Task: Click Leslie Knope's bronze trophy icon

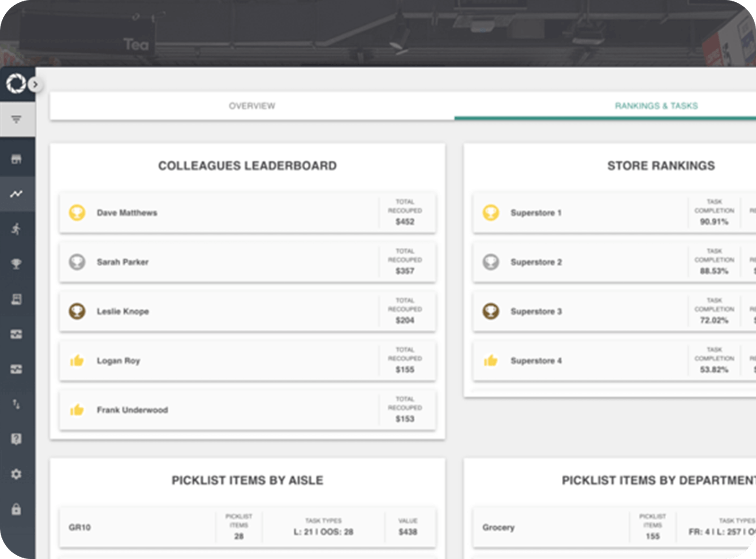Action: point(77,311)
